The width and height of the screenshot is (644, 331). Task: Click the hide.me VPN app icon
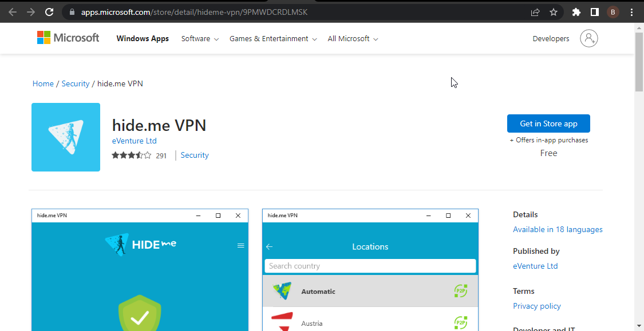tap(66, 137)
